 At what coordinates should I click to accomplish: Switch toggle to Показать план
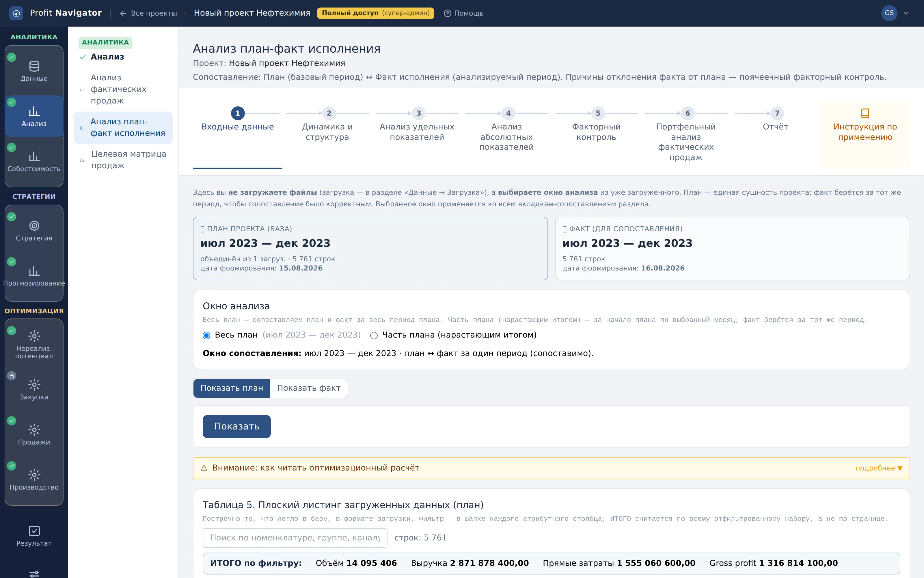[x=231, y=388]
